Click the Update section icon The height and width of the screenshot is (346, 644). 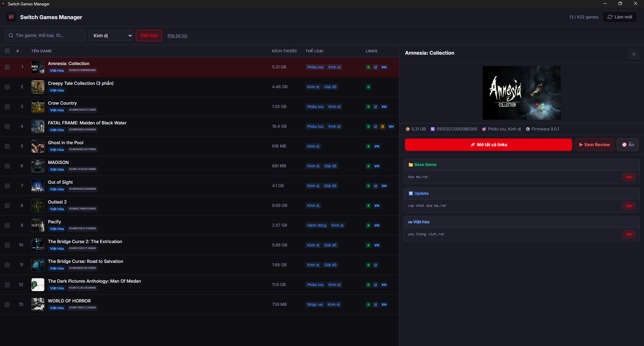tap(411, 193)
